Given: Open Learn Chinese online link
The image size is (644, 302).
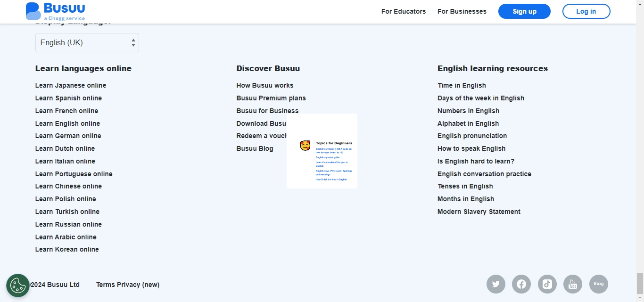Looking at the screenshot, I should click(68, 186).
